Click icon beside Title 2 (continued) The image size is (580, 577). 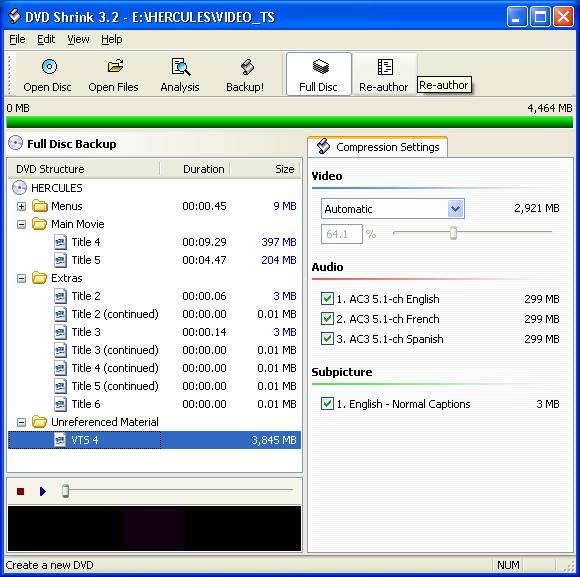click(60, 314)
